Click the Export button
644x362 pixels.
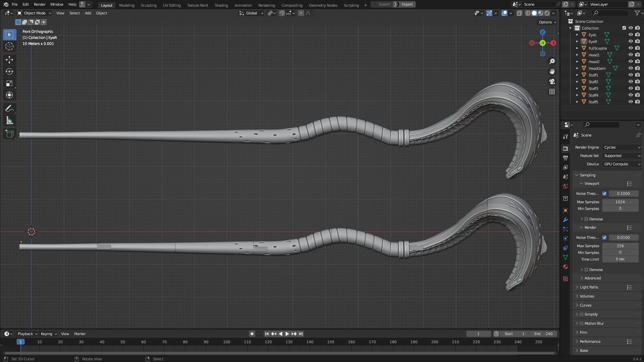384,4
